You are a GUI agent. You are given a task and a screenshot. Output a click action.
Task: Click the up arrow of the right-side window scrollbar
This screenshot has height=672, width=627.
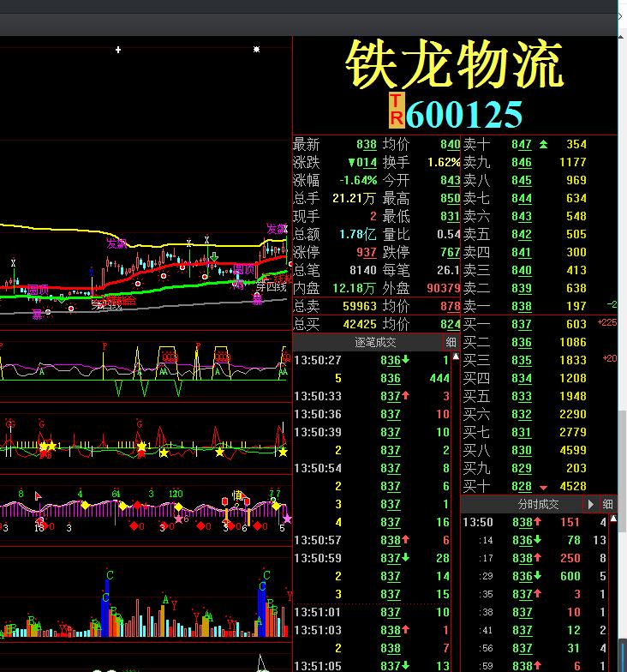click(622, 38)
